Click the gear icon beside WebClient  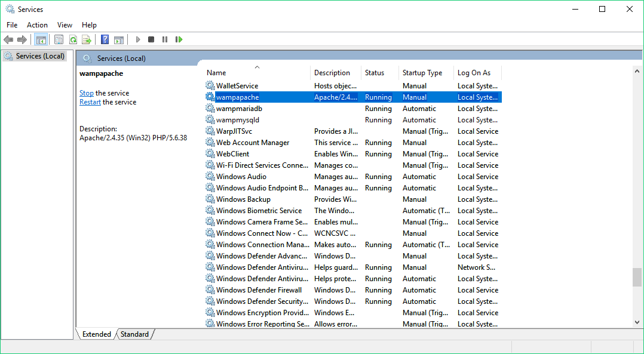(x=210, y=154)
